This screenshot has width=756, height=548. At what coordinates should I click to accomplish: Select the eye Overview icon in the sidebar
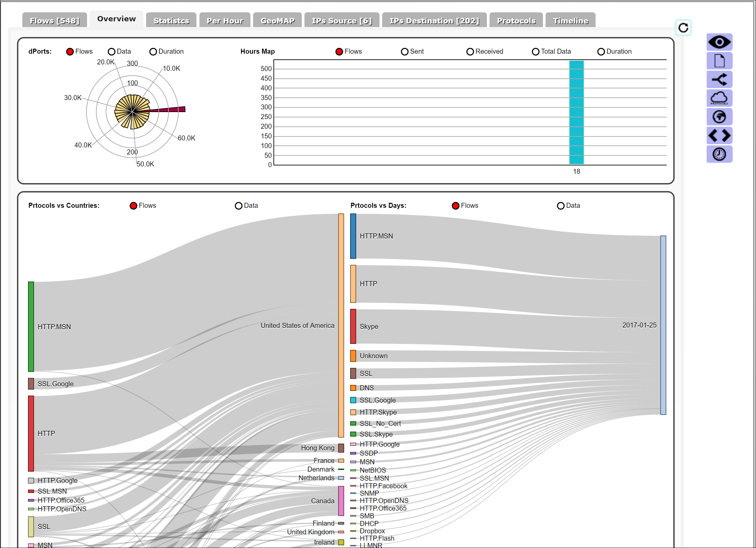point(719,42)
